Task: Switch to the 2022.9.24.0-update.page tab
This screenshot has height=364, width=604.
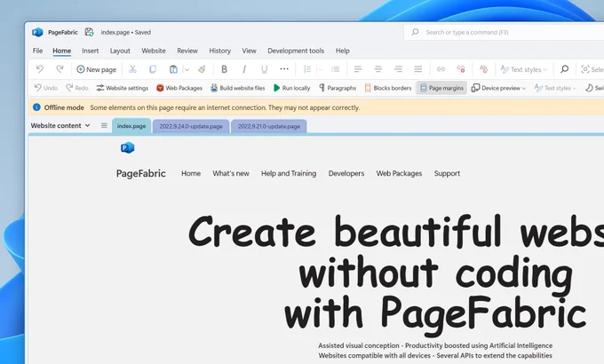Action: click(x=191, y=126)
